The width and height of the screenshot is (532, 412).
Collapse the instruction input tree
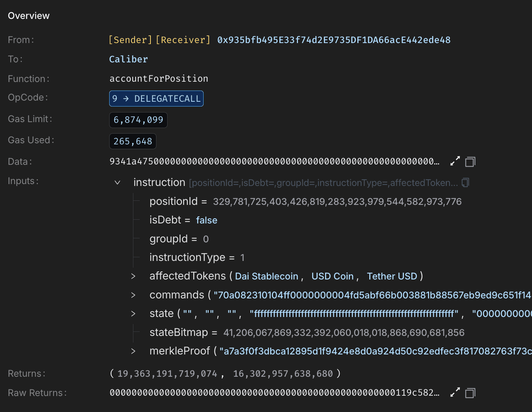tap(117, 183)
